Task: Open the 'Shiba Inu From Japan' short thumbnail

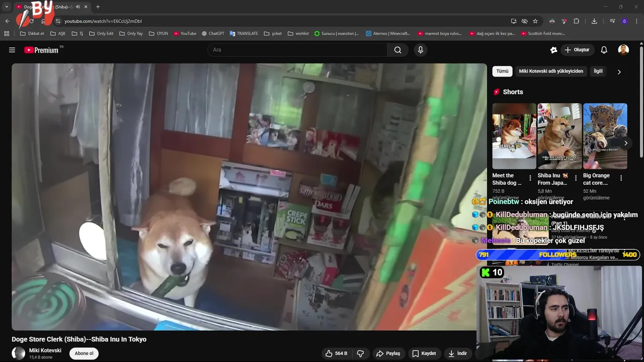Action: [559, 136]
